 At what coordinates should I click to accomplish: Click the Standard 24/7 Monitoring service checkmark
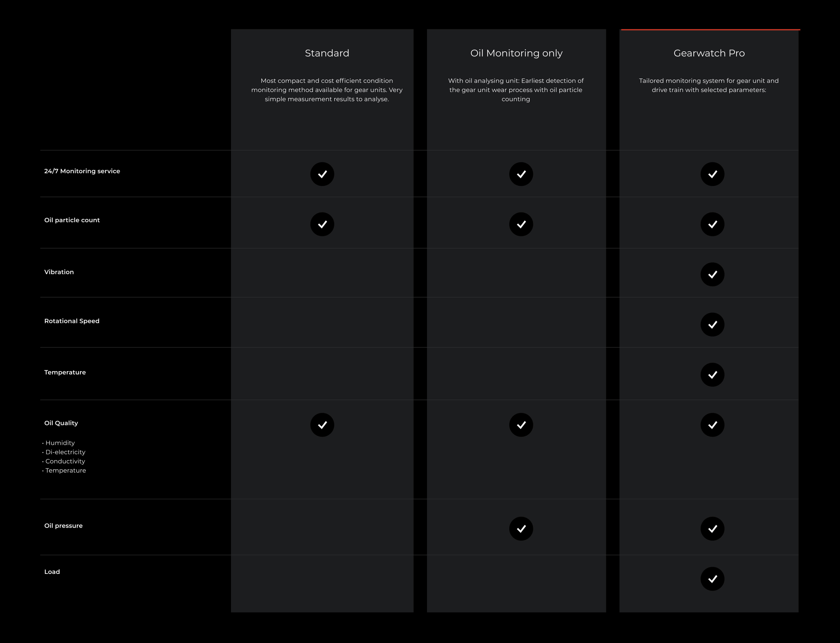pos(322,174)
